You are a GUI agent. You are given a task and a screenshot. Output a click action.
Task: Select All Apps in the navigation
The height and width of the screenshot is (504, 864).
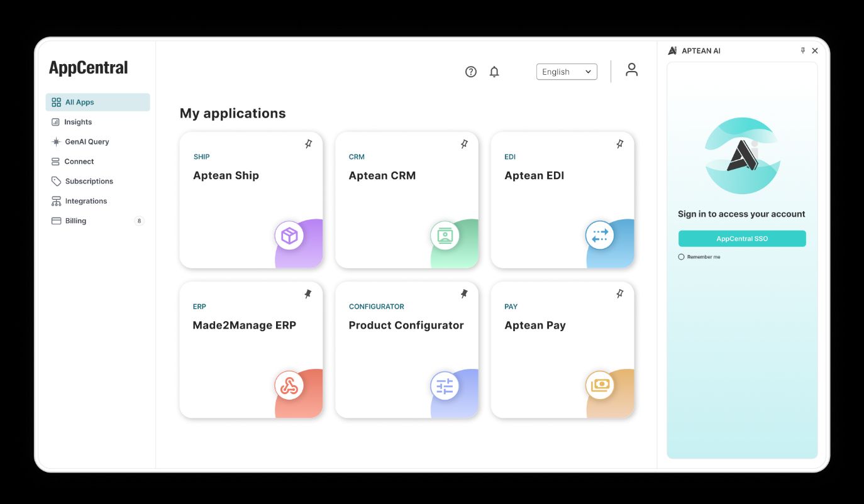[x=80, y=102]
